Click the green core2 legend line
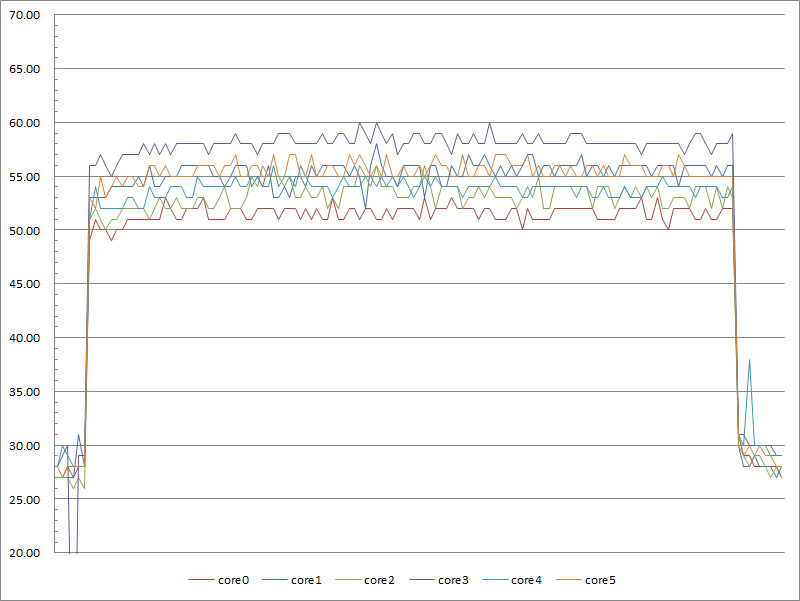The width and height of the screenshot is (800, 601). click(347, 580)
